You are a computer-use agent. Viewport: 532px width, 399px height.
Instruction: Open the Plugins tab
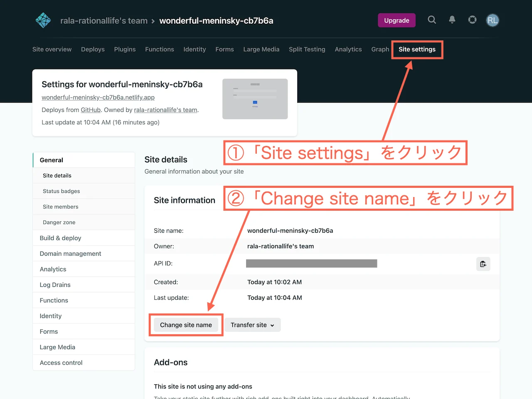pyautogui.click(x=125, y=49)
